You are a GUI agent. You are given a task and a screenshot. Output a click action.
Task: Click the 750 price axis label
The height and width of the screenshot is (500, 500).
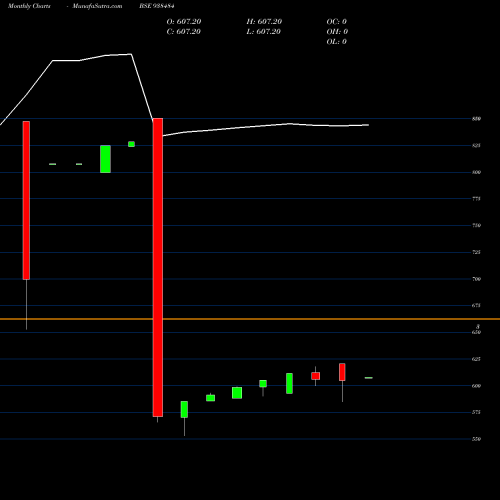click(x=476, y=225)
